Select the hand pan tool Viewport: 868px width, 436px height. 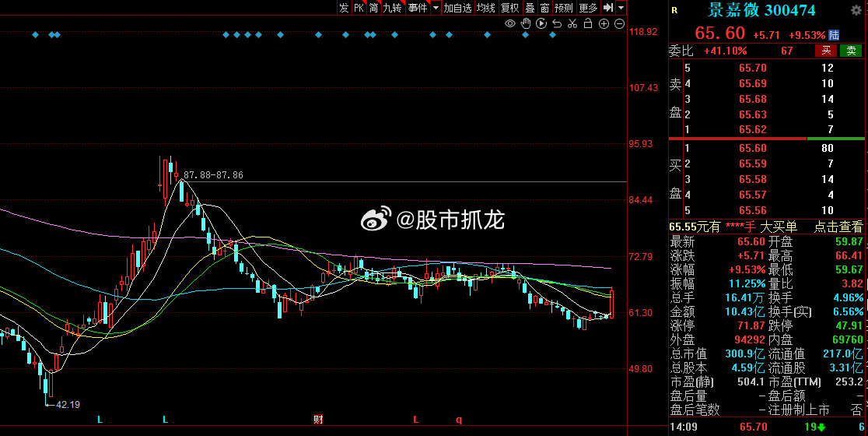525,23
